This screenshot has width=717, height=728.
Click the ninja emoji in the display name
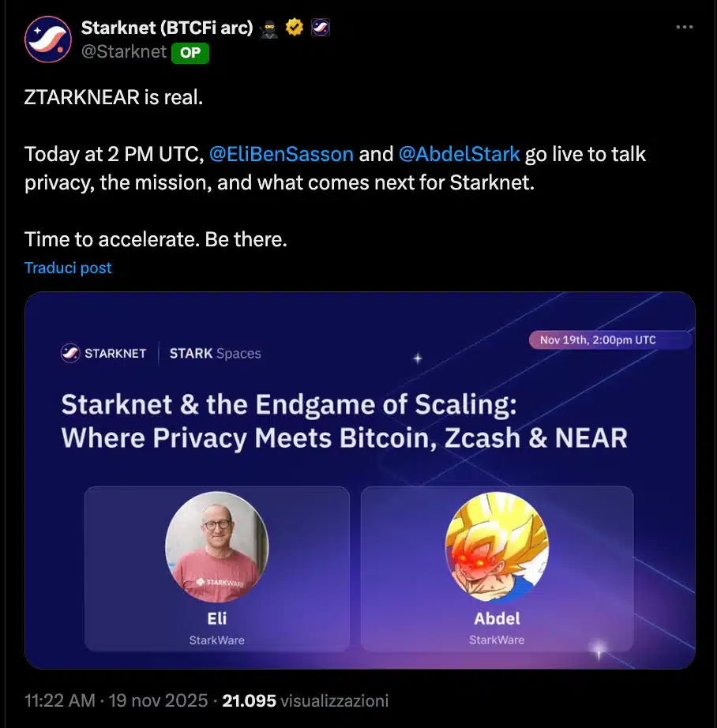coord(268,26)
